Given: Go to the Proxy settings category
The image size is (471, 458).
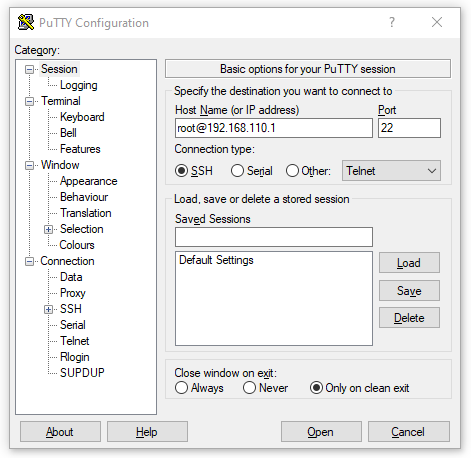Looking at the screenshot, I should [73, 293].
